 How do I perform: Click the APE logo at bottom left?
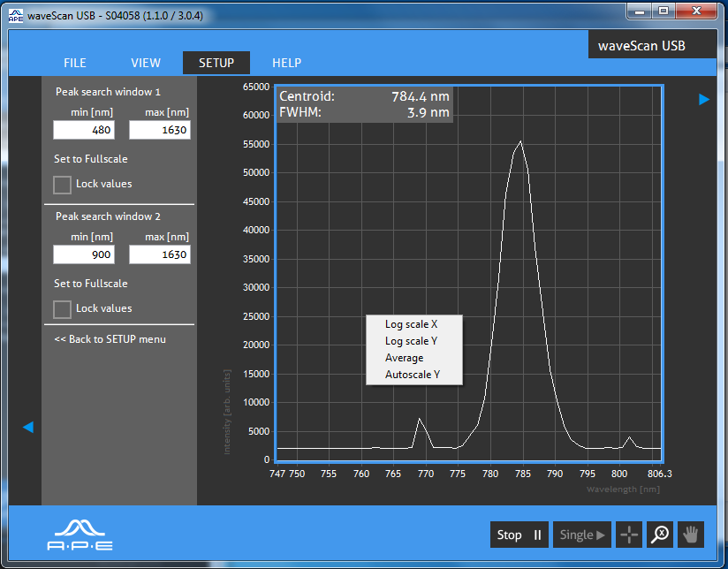[80, 535]
